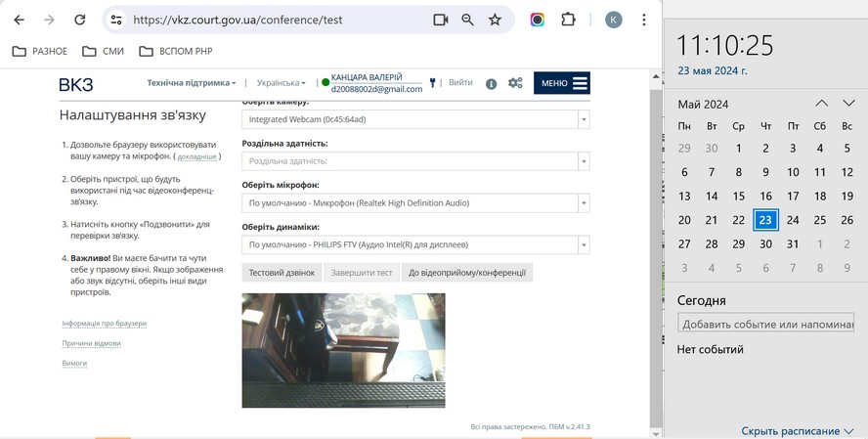
Task: Bookmark this page with star icon
Action: tap(495, 20)
